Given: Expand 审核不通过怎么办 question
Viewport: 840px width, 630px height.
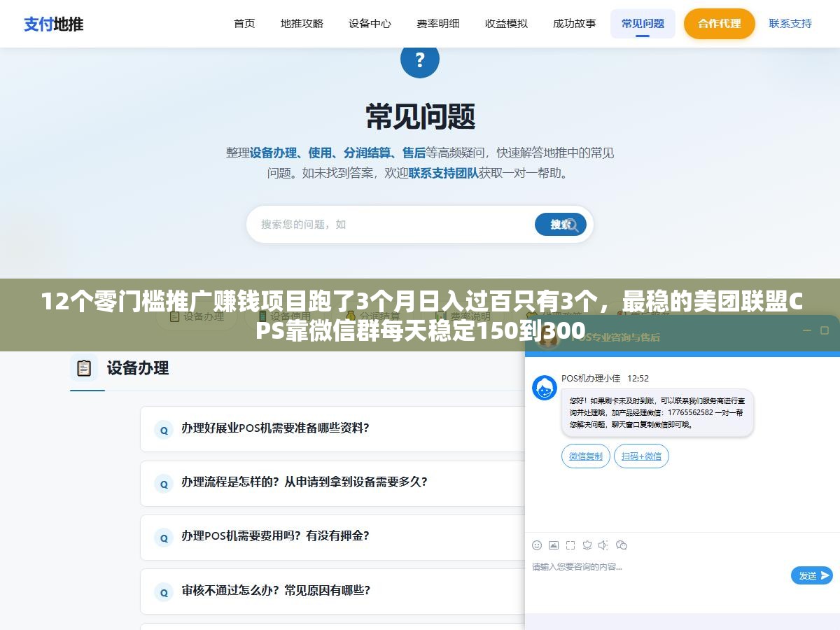Looking at the screenshot, I should point(332,591).
